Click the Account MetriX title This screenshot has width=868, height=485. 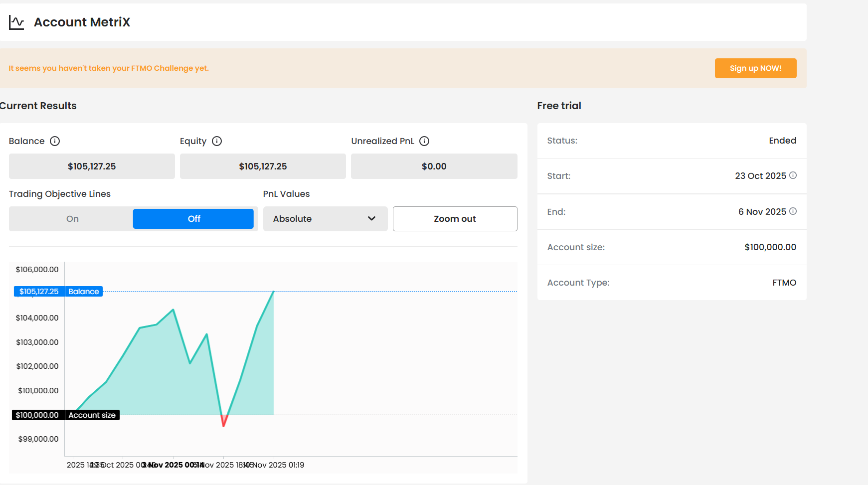pos(82,22)
